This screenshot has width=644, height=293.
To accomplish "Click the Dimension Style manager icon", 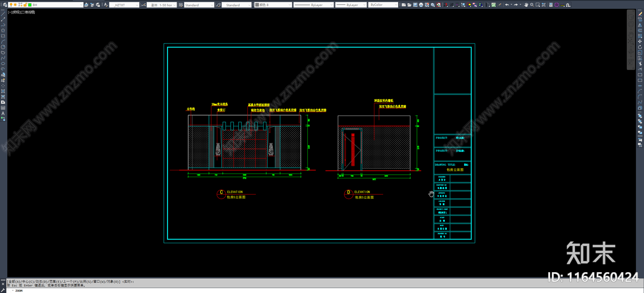I will pos(143,5).
